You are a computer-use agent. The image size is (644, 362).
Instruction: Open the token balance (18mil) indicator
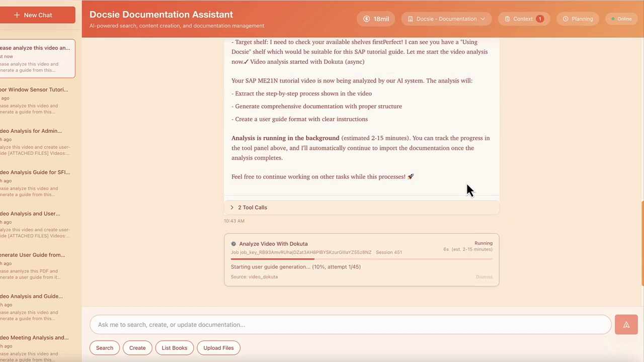[x=376, y=19]
